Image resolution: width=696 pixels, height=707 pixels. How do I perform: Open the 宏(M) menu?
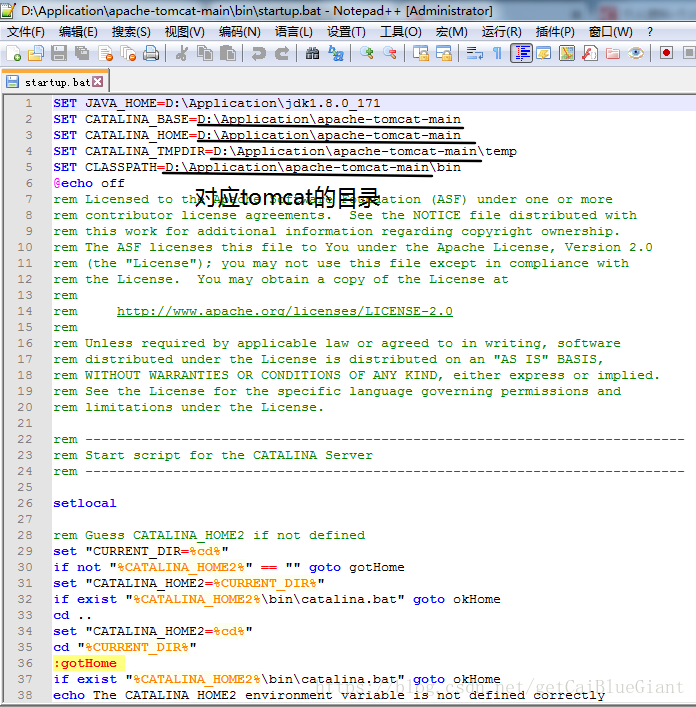click(451, 32)
